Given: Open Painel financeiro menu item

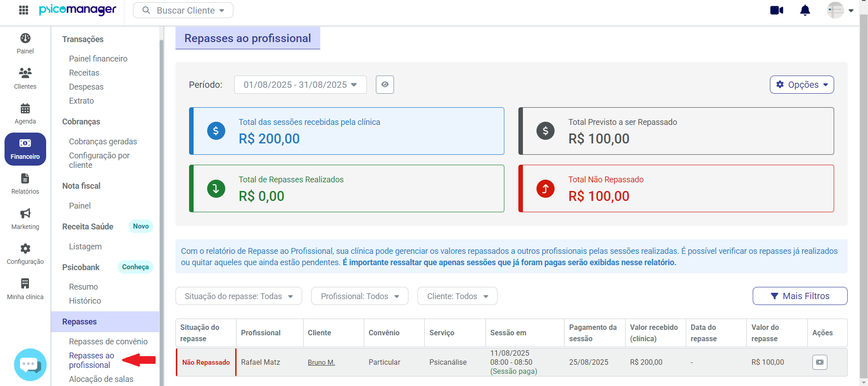Looking at the screenshot, I should pyautogui.click(x=98, y=59).
